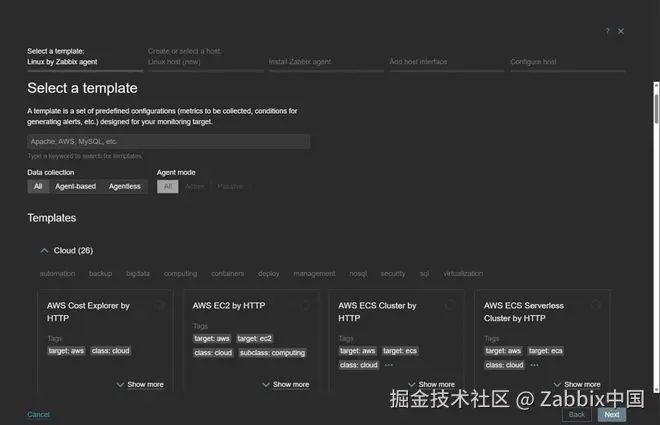Click target: aws tag on Cost Explorer card
This screenshot has width=660, height=425.
coord(66,351)
